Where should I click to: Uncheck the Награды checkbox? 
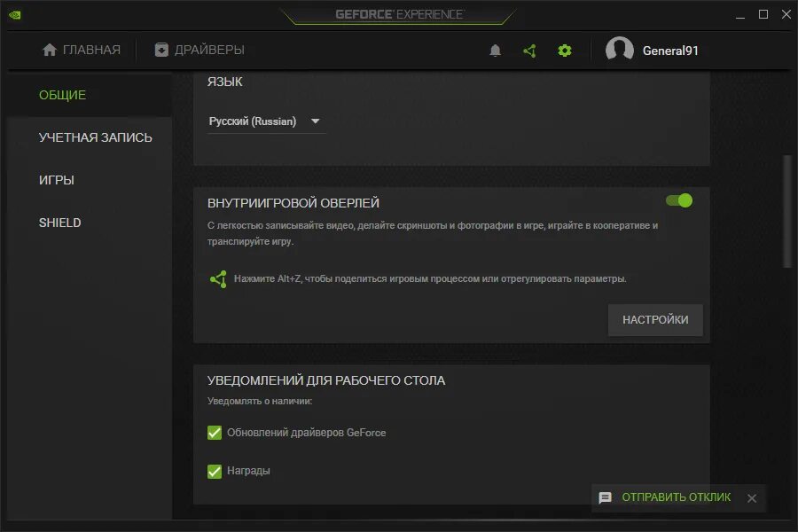click(x=215, y=472)
